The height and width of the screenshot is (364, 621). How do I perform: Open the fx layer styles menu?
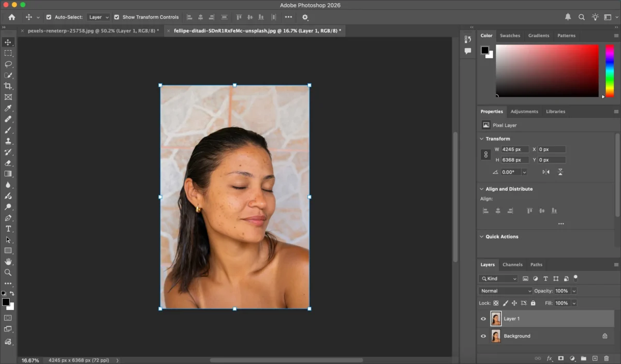(550, 358)
